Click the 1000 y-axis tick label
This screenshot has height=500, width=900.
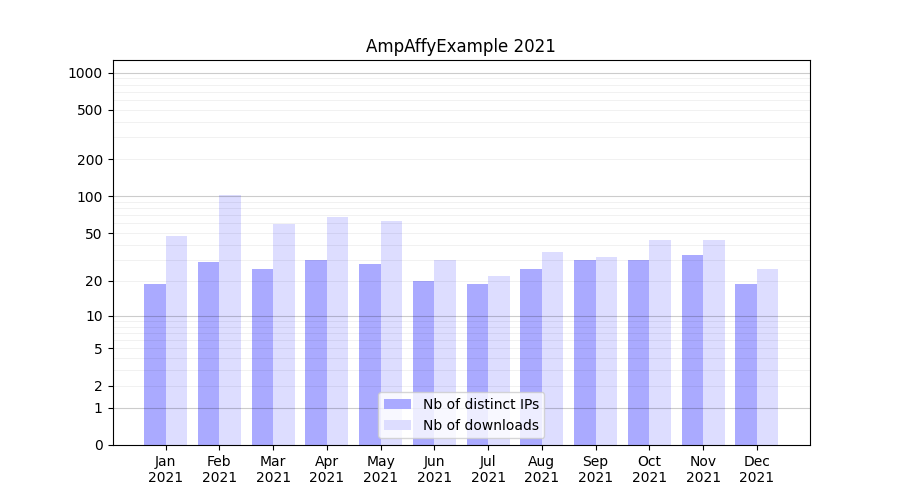pyautogui.click(x=85, y=73)
